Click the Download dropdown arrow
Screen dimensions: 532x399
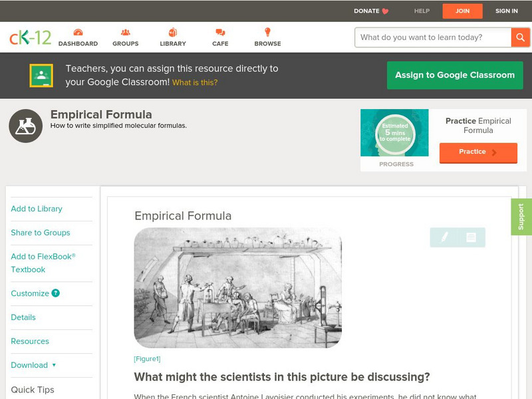(x=54, y=365)
